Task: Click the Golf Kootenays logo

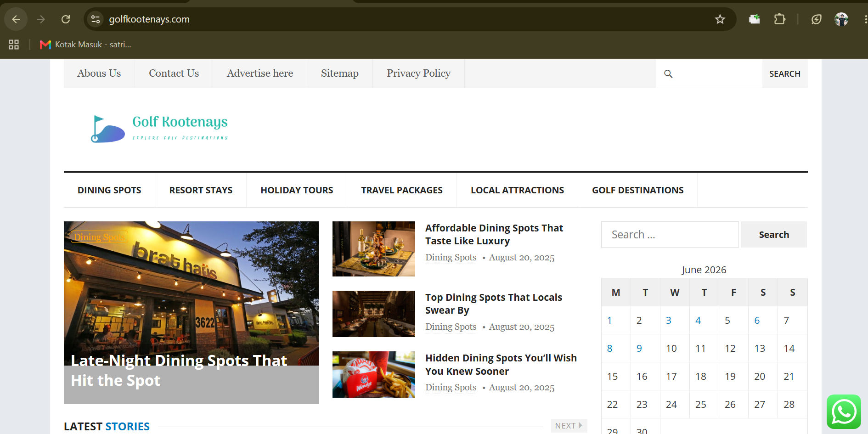Action: pyautogui.click(x=159, y=128)
